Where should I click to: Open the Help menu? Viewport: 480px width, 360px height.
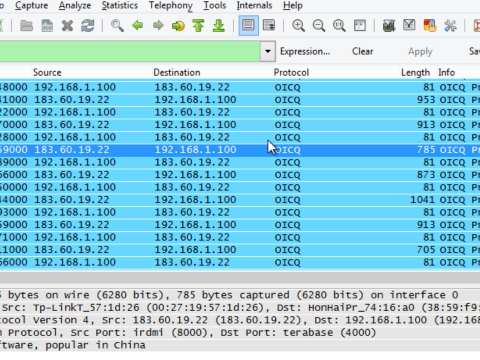[x=293, y=6]
